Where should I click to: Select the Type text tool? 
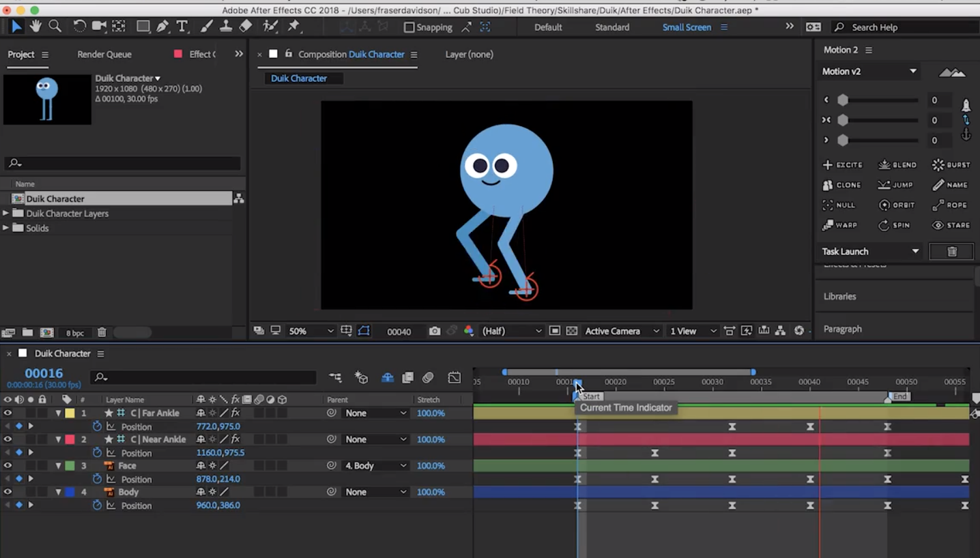[x=182, y=27]
